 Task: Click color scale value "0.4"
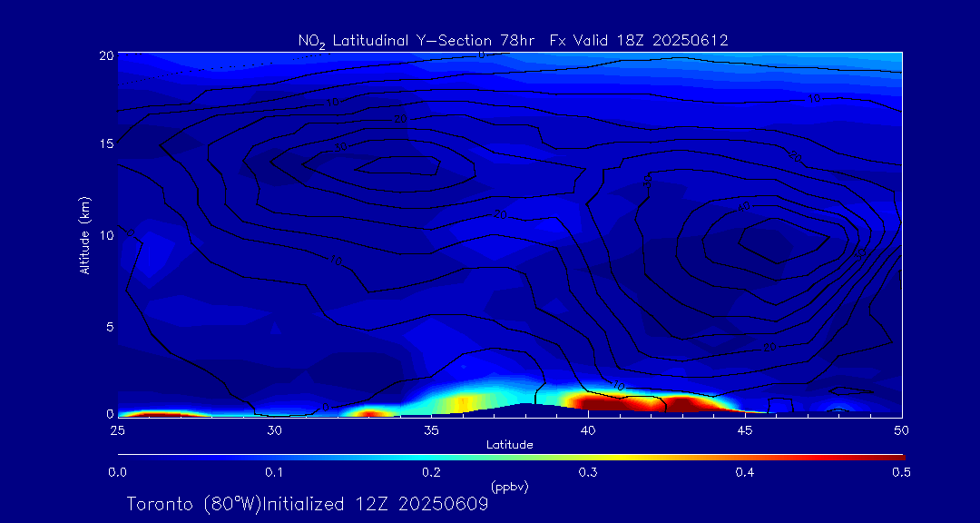pos(745,472)
